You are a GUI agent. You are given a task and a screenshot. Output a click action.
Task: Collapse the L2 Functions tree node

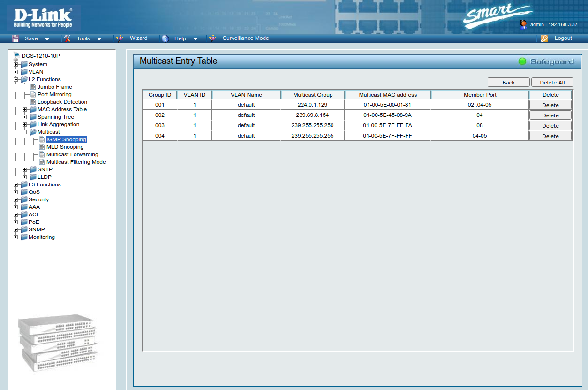(16, 79)
